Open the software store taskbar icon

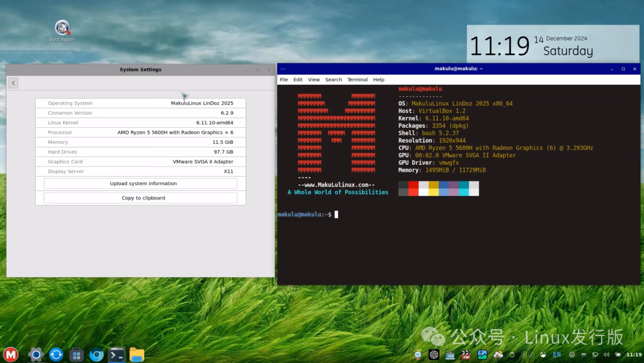click(x=76, y=355)
